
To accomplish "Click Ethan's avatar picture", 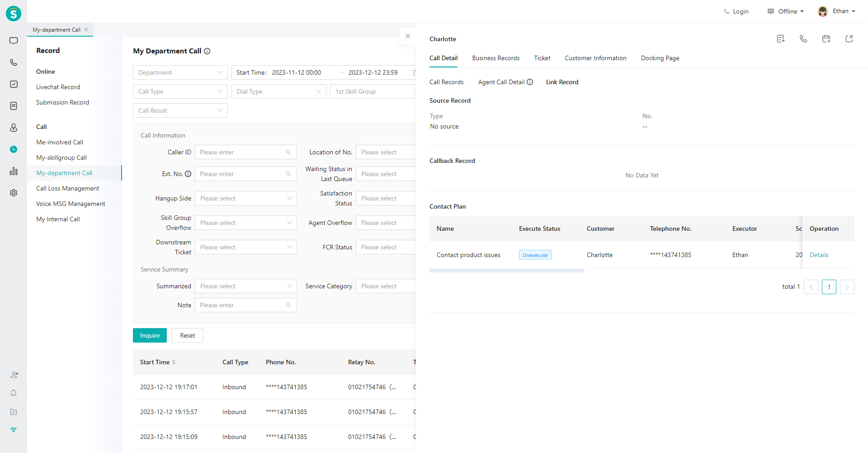I will (x=823, y=11).
